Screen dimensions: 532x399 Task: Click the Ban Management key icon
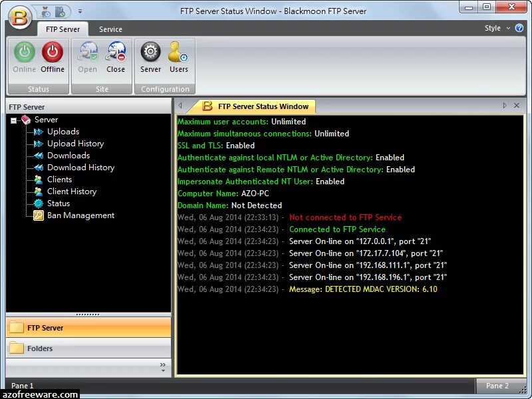(x=39, y=215)
